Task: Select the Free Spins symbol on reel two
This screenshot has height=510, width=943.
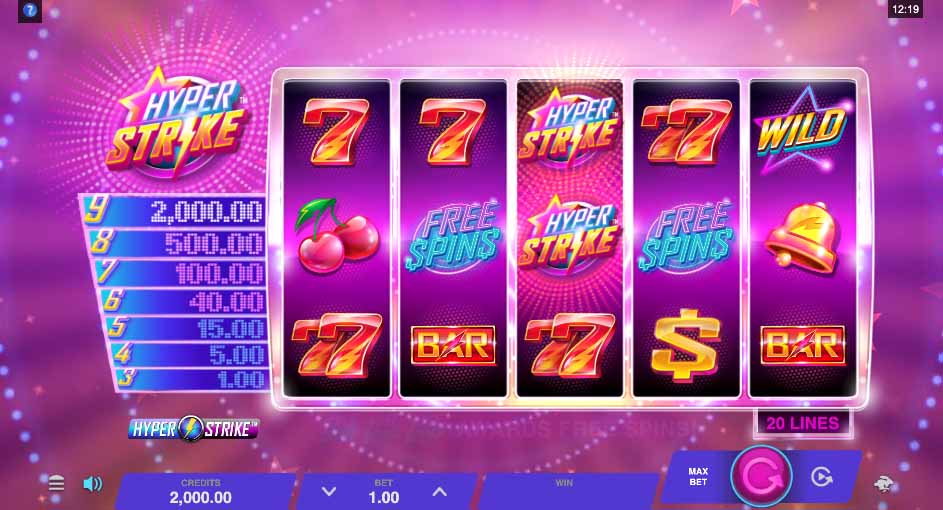Action: (452, 236)
